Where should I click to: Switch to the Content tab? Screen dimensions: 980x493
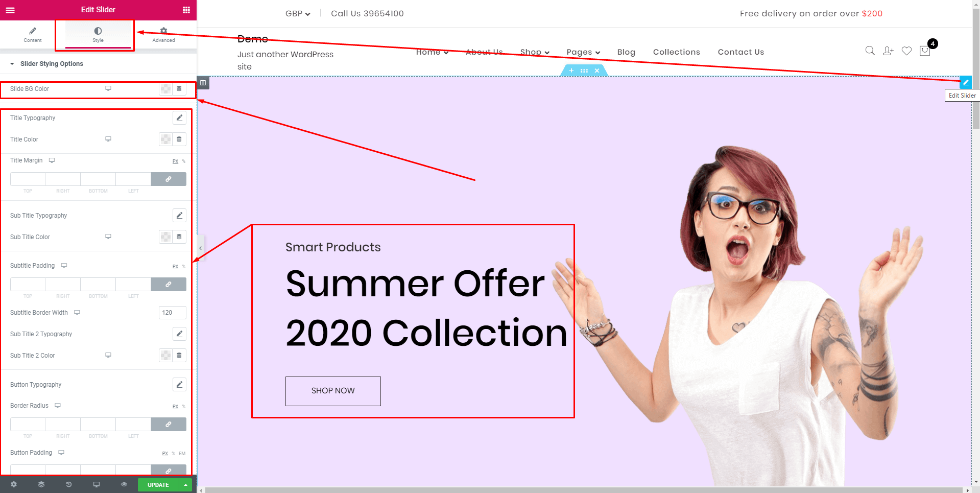point(33,35)
